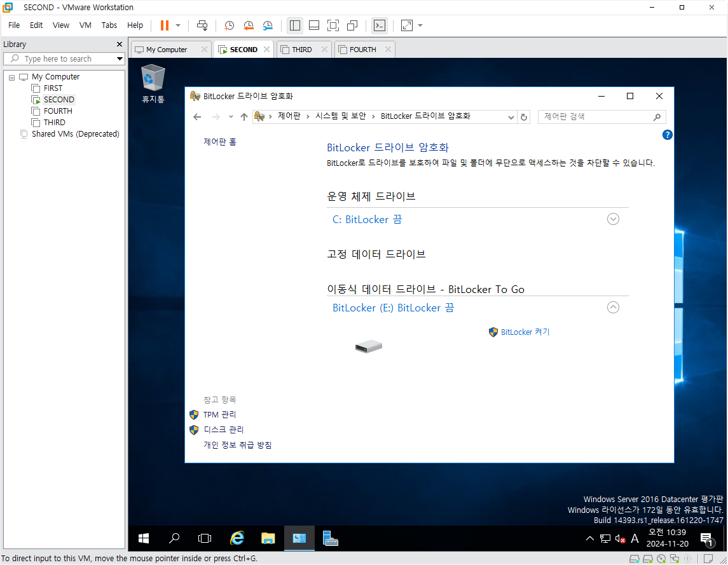Click the 제어판 검색 search box

[601, 117]
